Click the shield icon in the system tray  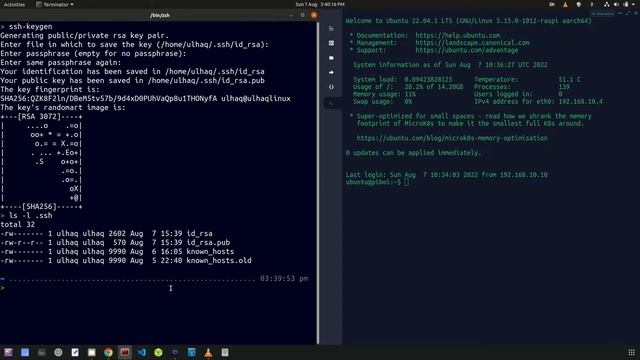click(x=578, y=4)
